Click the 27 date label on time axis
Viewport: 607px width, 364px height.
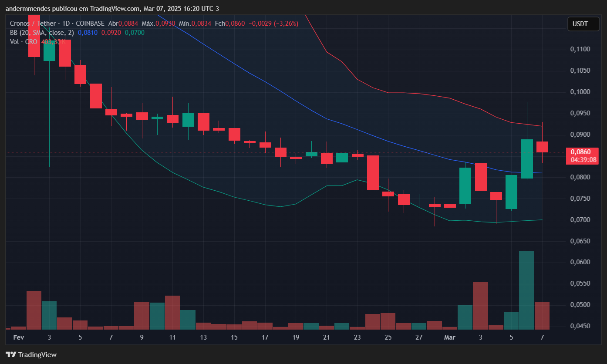click(x=419, y=337)
